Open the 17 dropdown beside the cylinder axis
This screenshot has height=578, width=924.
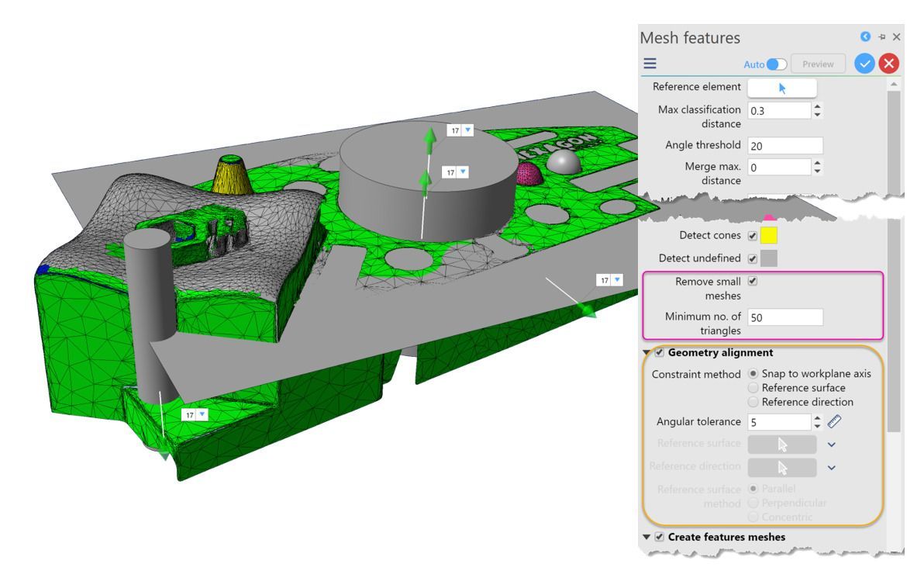click(464, 171)
